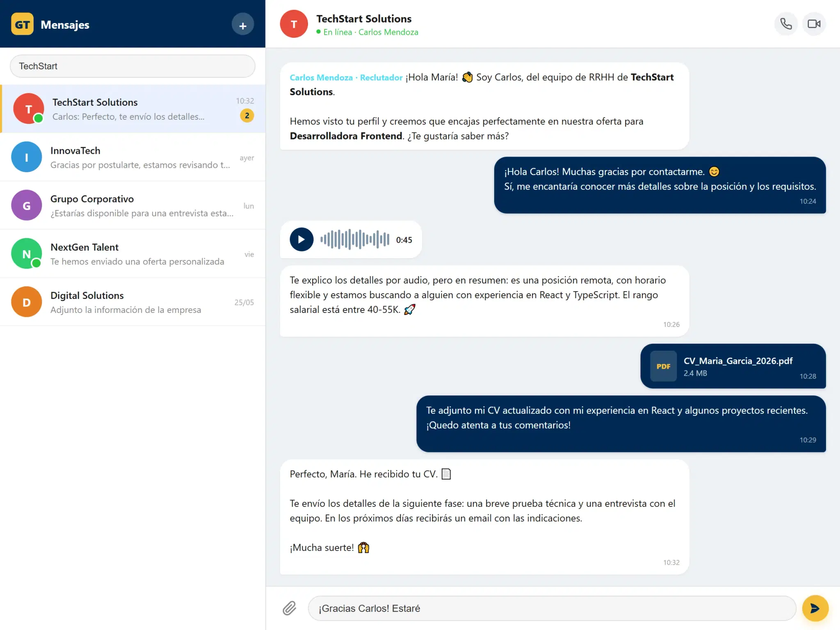Open the attach file paperclip
The image size is (840, 630).
pyautogui.click(x=290, y=608)
